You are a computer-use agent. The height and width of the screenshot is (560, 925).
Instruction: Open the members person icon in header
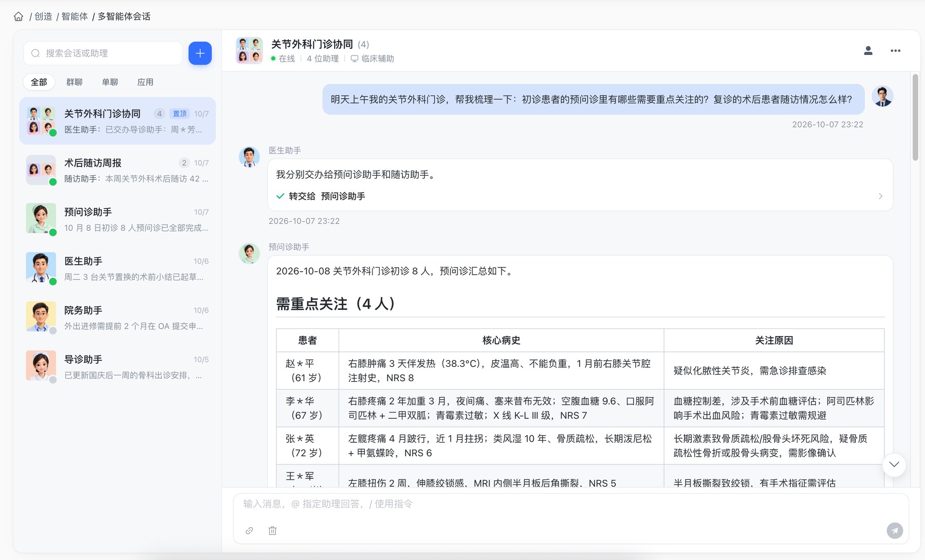tap(868, 50)
